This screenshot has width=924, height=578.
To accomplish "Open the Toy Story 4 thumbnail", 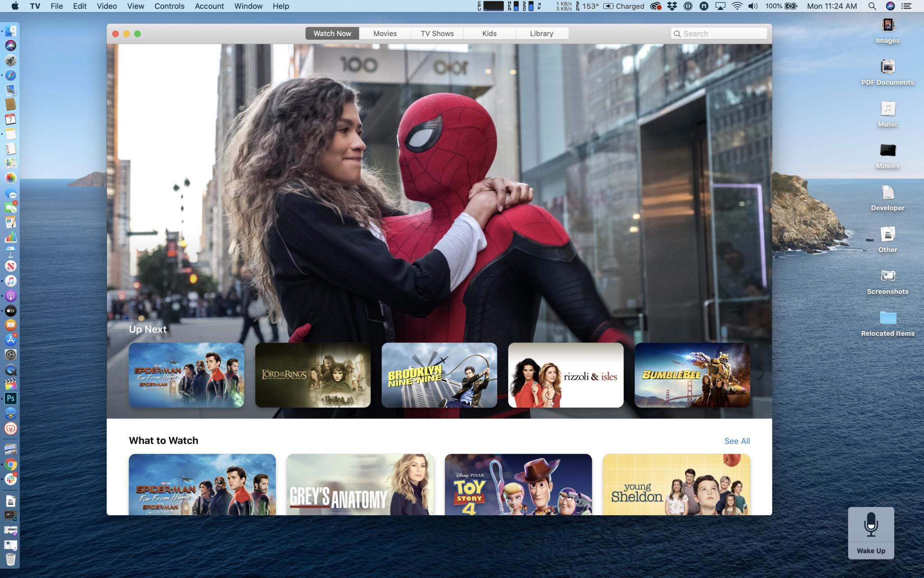I will 518,484.
